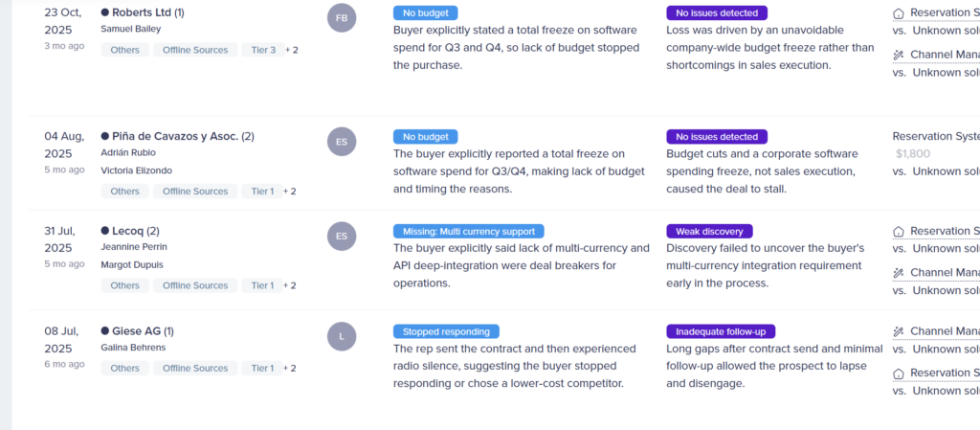Click the Stopped responding reason badge

(446, 331)
